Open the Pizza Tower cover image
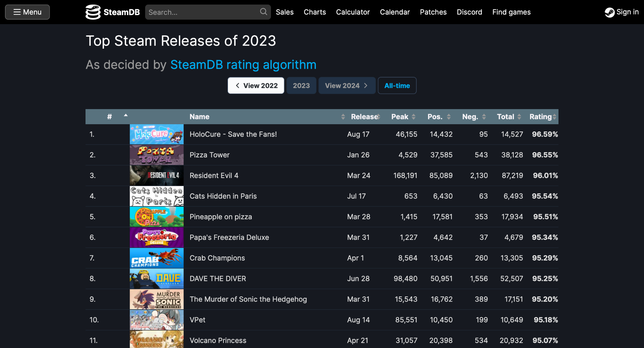Screen dimensions: 644x348 157,155
